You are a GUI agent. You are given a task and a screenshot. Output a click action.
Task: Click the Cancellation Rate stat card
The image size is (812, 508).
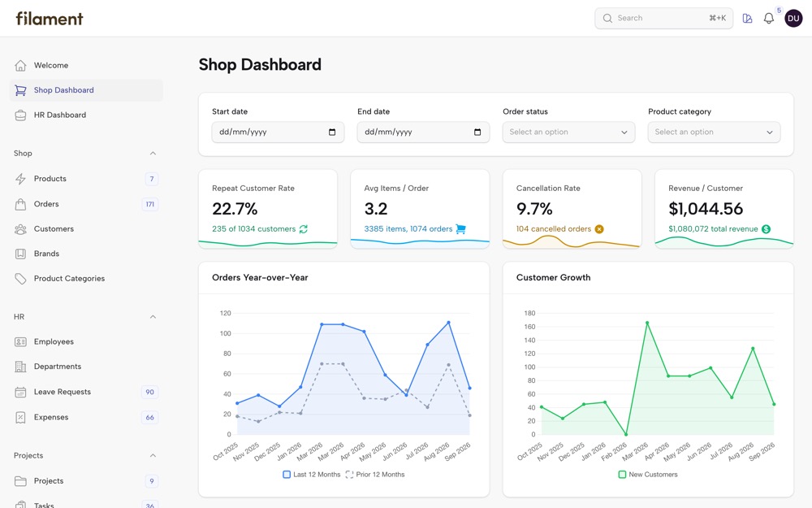point(572,209)
